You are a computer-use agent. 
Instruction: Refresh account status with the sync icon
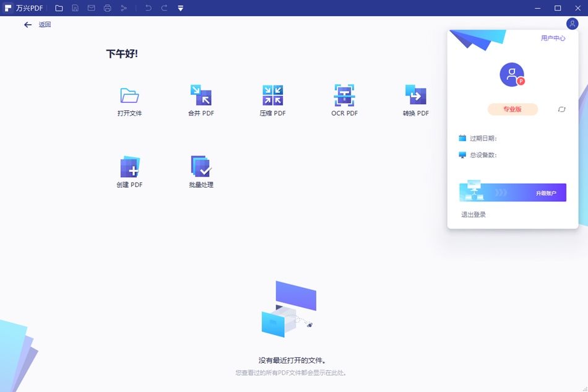[x=561, y=109]
